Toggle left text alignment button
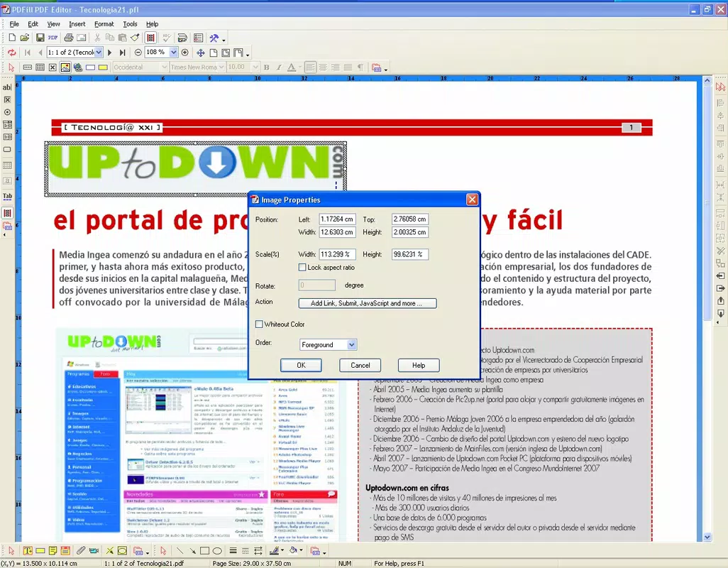 [310, 67]
